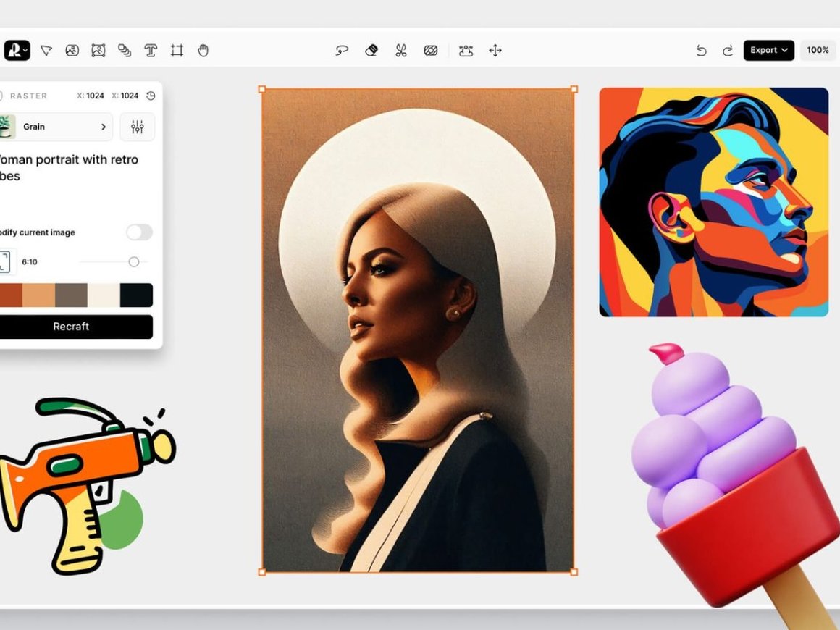Click the Recraft generate button
The height and width of the screenshot is (630, 840).
coord(71,327)
